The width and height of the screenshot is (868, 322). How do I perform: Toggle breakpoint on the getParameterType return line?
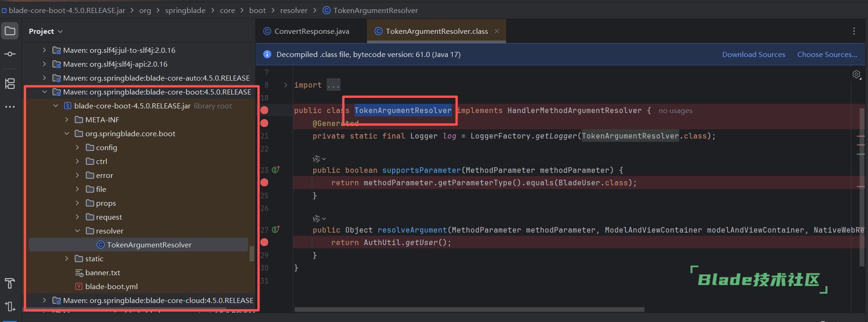tap(264, 183)
